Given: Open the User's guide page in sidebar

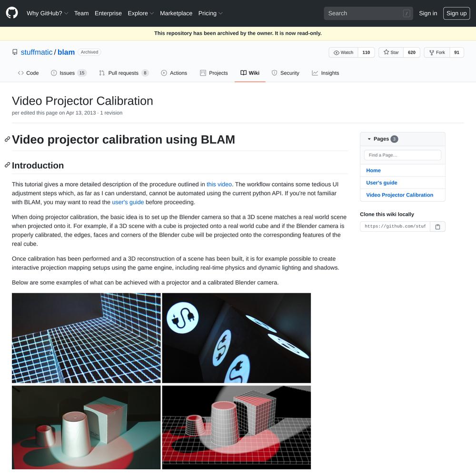Looking at the screenshot, I should [x=382, y=182].
